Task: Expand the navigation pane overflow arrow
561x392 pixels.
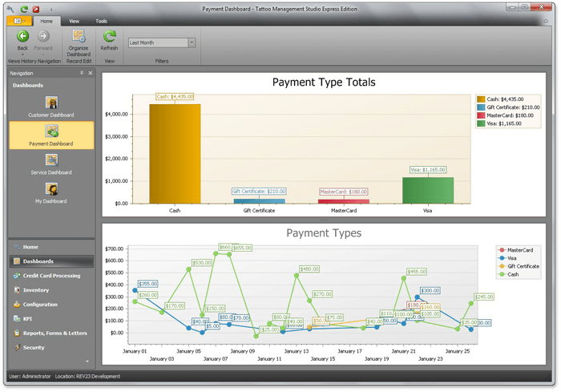Action: pos(87,361)
